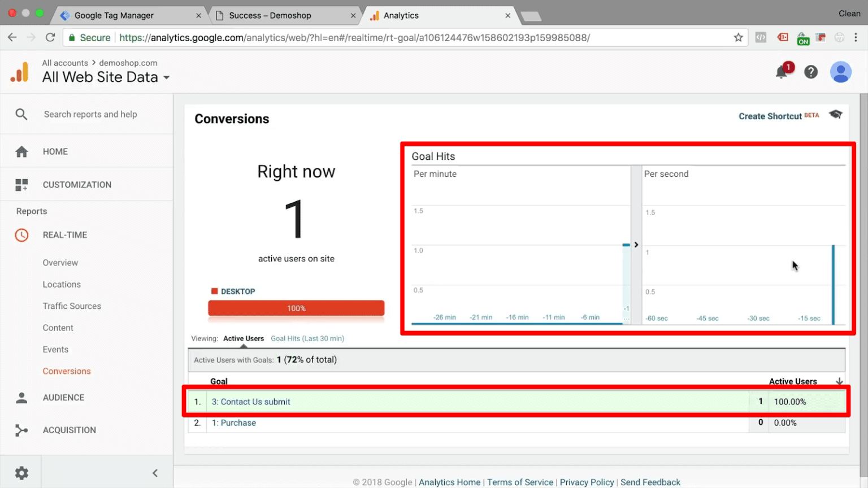Click the search magnifying glass icon
The image size is (868, 488).
pos(21,114)
